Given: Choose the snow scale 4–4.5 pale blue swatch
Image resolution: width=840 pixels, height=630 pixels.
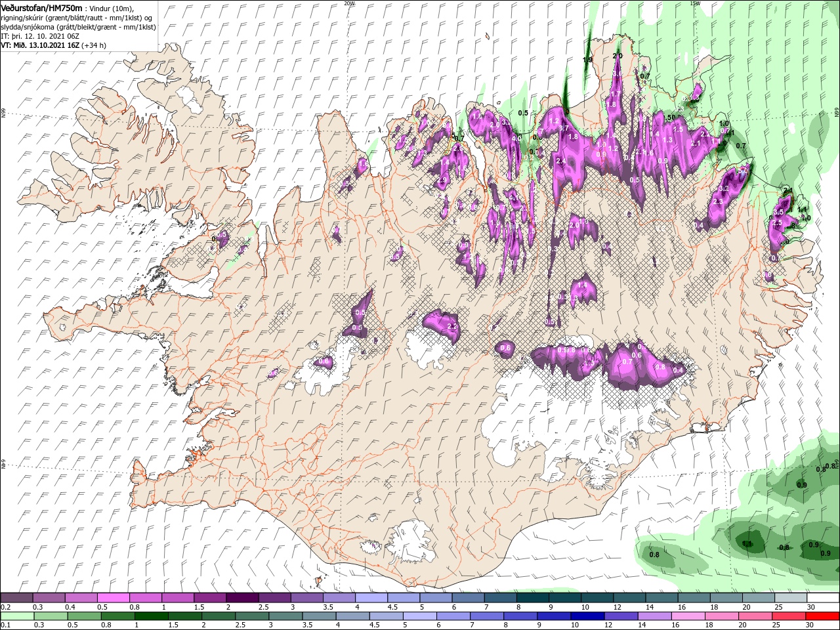Looking at the screenshot, I should click(371, 598).
